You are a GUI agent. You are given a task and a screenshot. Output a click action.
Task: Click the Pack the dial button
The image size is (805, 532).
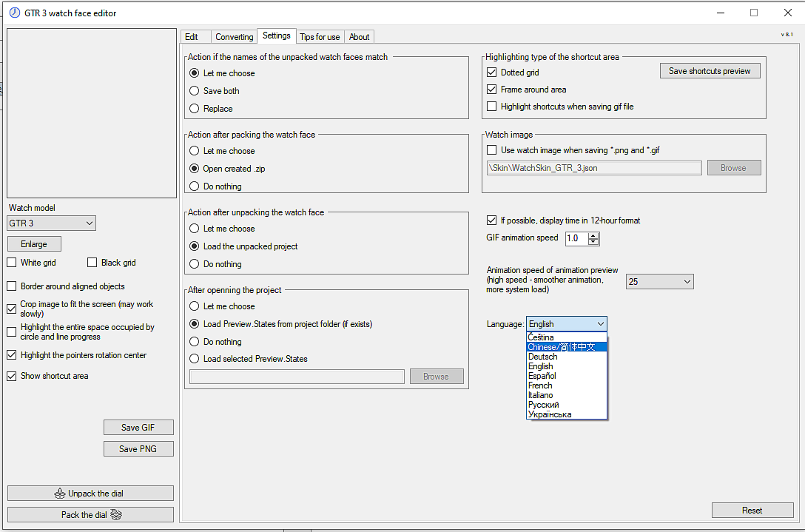coord(90,515)
